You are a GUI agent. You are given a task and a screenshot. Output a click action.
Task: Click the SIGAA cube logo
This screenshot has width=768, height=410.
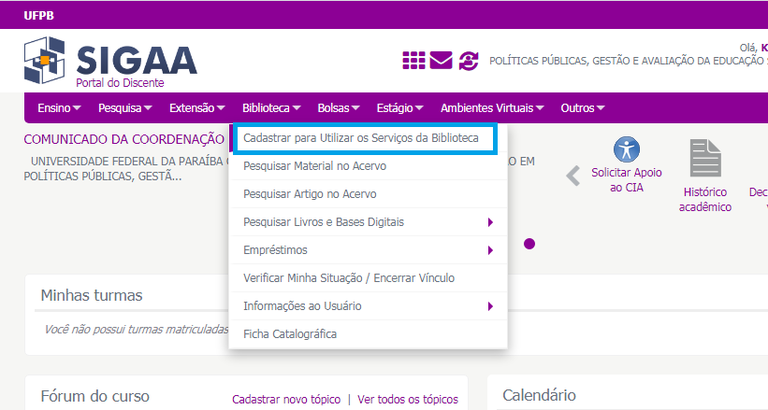click(44, 60)
